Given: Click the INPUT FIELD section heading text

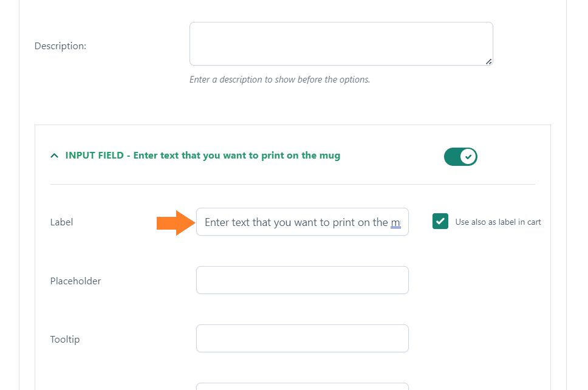Looking at the screenshot, I should pyautogui.click(x=203, y=156).
